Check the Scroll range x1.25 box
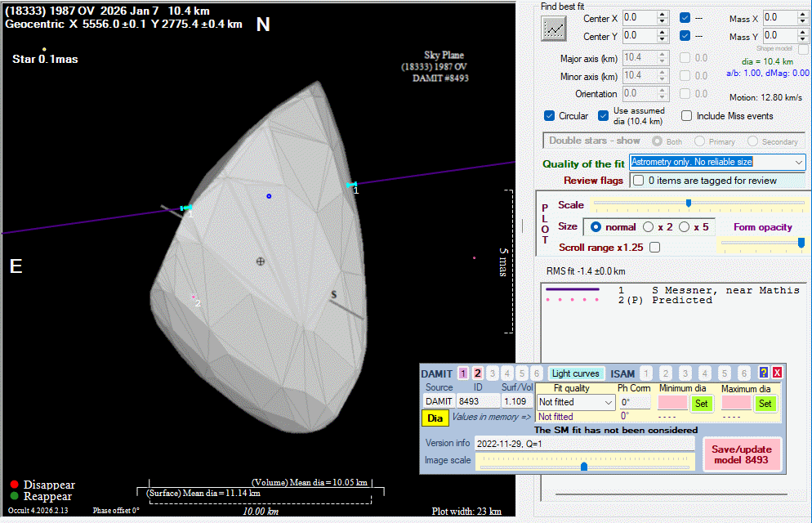Image resolution: width=812 pixels, height=523 pixels. [654, 247]
